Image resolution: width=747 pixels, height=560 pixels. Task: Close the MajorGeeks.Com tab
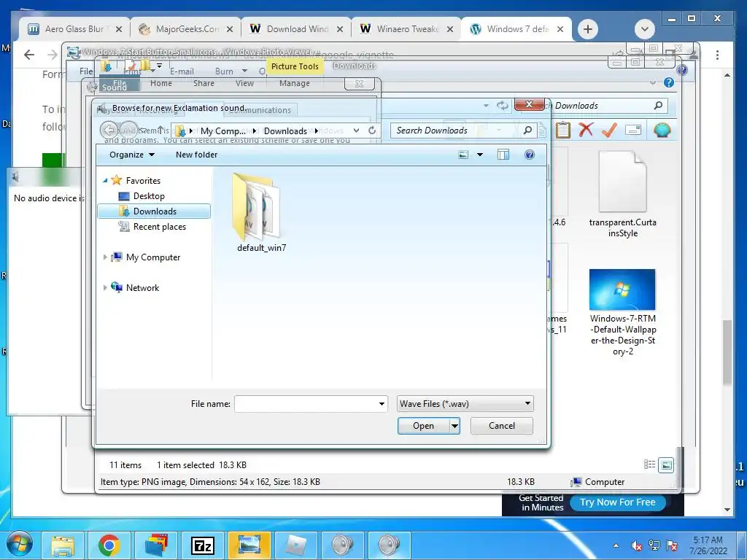(x=230, y=29)
